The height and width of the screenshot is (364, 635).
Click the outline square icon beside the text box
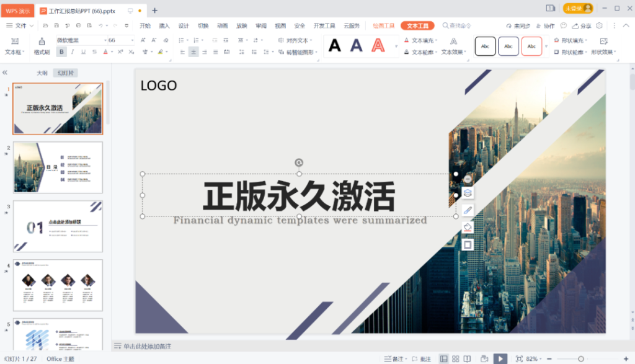tap(468, 244)
